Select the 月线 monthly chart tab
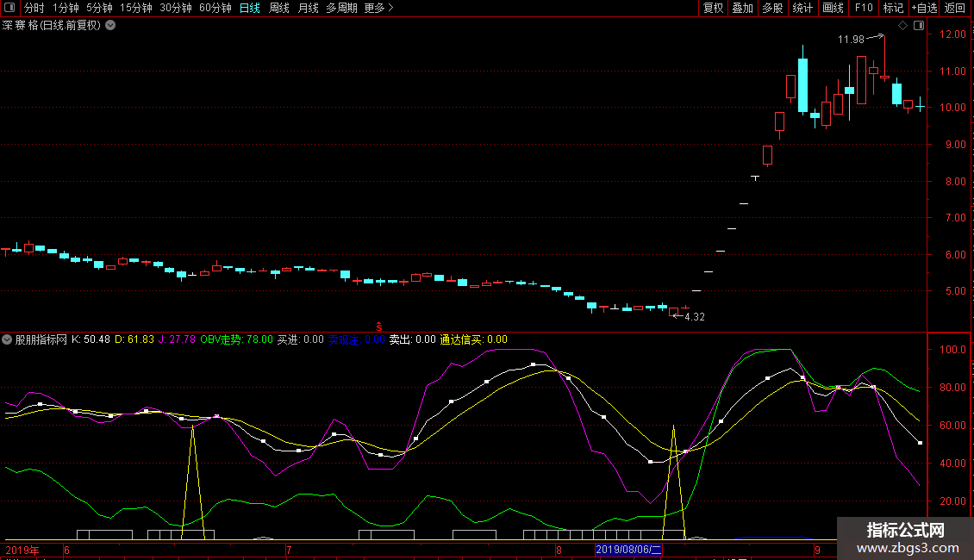The image size is (974, 560). (x=308, y=8)
